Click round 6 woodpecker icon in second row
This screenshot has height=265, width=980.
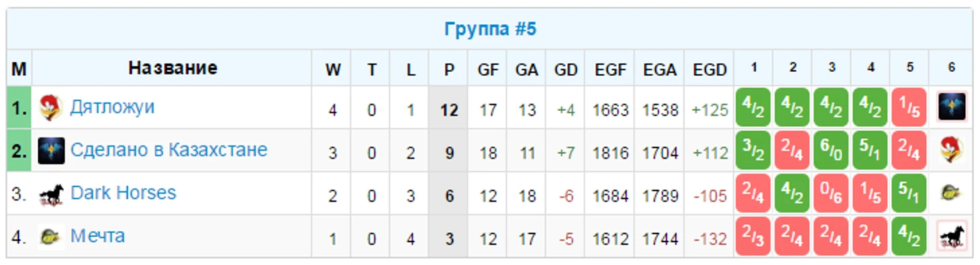click(x=952, y=150)
